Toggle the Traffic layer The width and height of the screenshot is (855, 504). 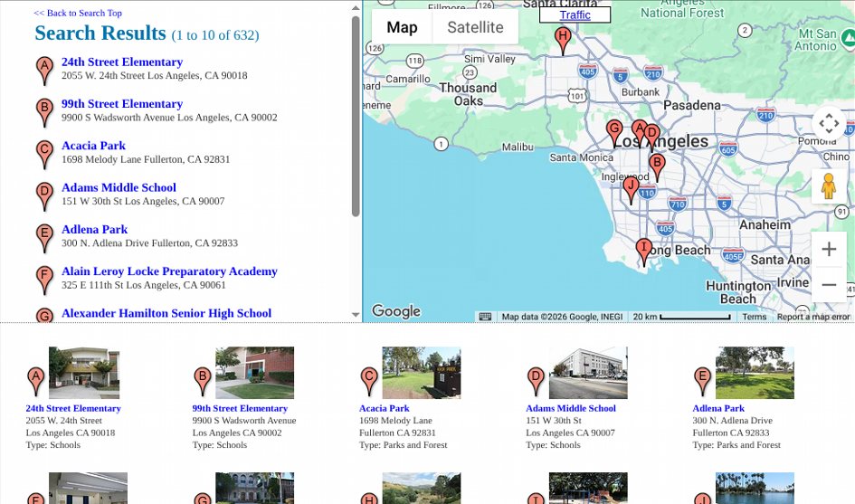click(575, 14)
